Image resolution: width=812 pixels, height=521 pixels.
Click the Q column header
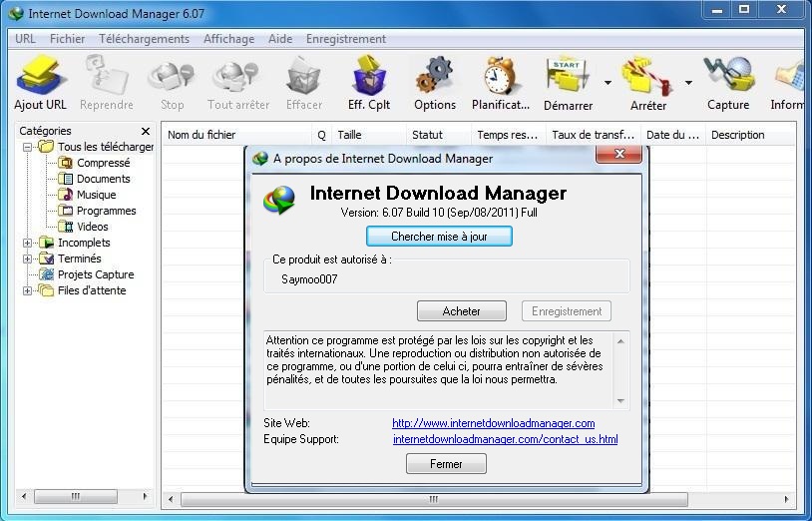[321, 135]
